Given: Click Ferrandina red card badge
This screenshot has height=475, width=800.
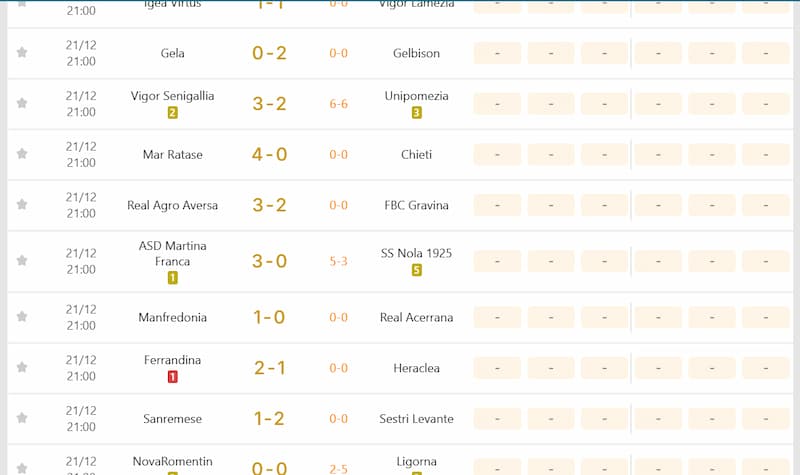Looking at the screenshot, I should click(x=172, y=377).
